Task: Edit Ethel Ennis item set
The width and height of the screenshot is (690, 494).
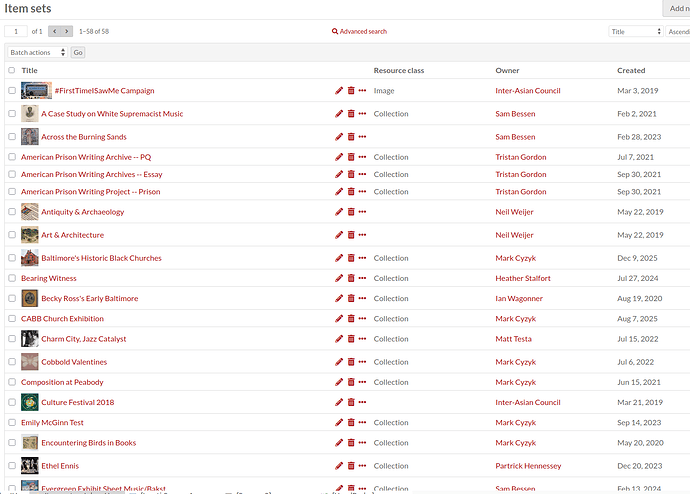Action: click(x=339, y=466)
